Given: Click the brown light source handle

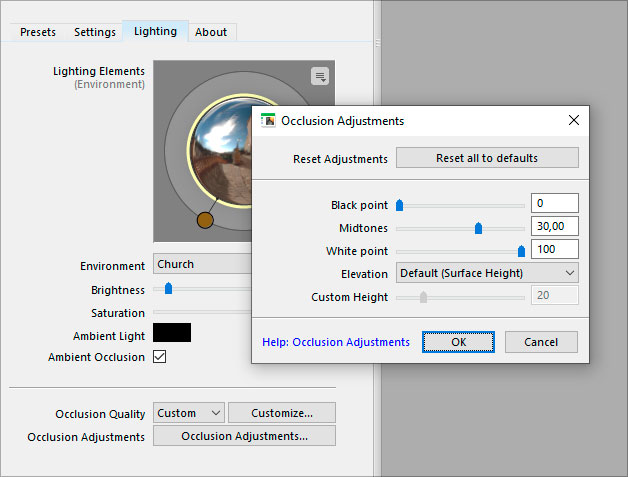Looking at the screenshot, I should [x=205, y=220].
